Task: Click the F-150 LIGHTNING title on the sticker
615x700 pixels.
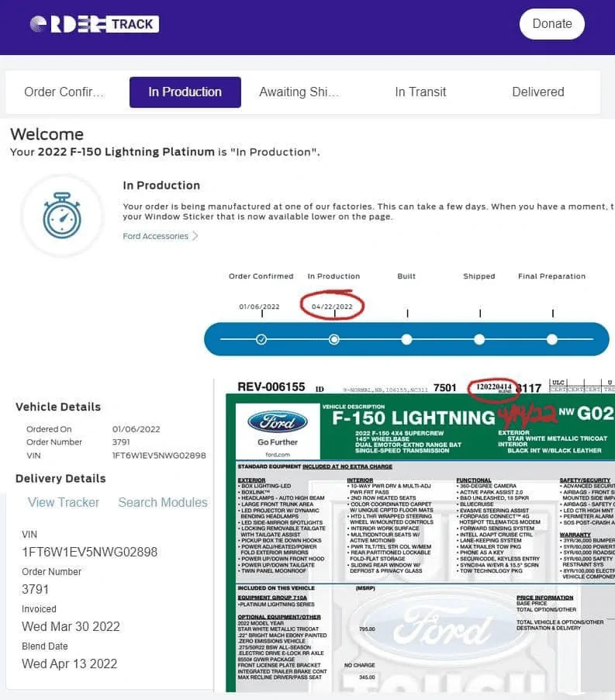Action: click(413, 418)
